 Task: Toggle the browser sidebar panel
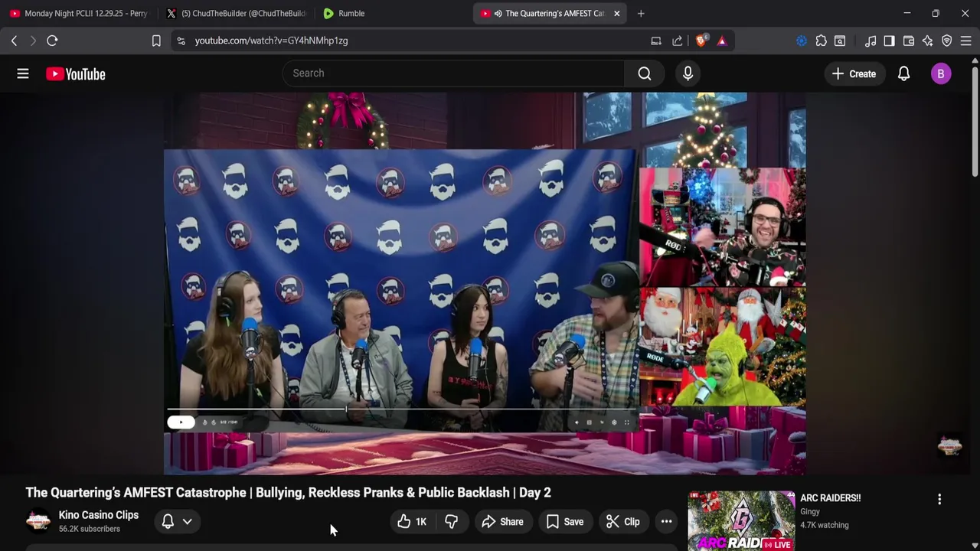click(x=889, y=41)
